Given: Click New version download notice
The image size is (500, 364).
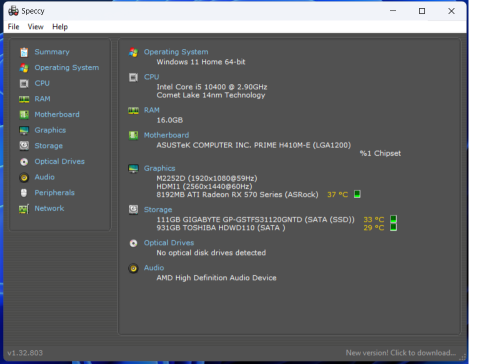Looking at the screenshot, I should click(401, 353).
